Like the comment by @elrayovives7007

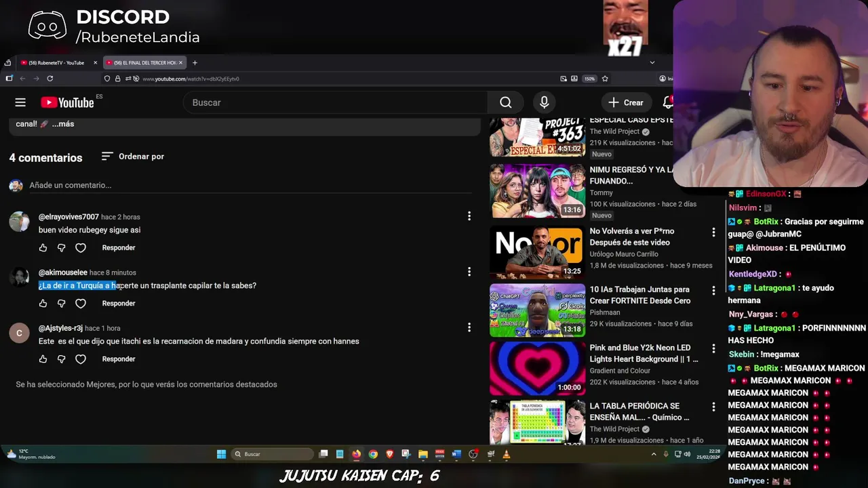point(43,248)
